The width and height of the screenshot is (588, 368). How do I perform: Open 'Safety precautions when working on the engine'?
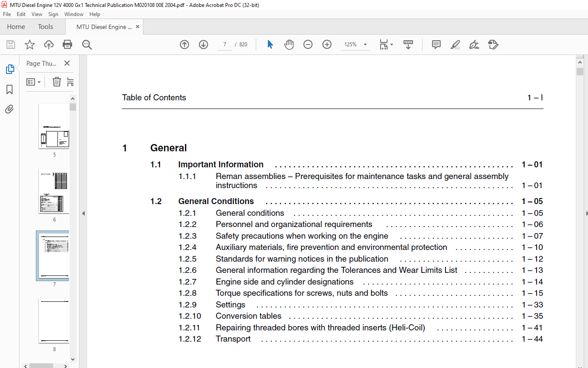pos(302,236)
